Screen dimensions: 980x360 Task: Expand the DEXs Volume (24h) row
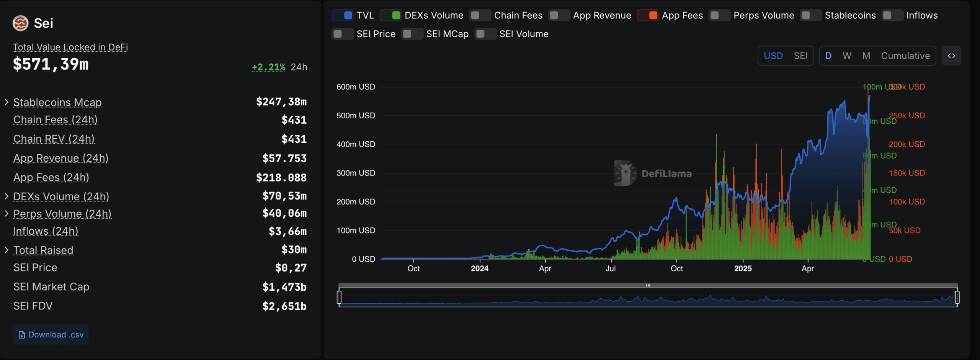(7, 196)
